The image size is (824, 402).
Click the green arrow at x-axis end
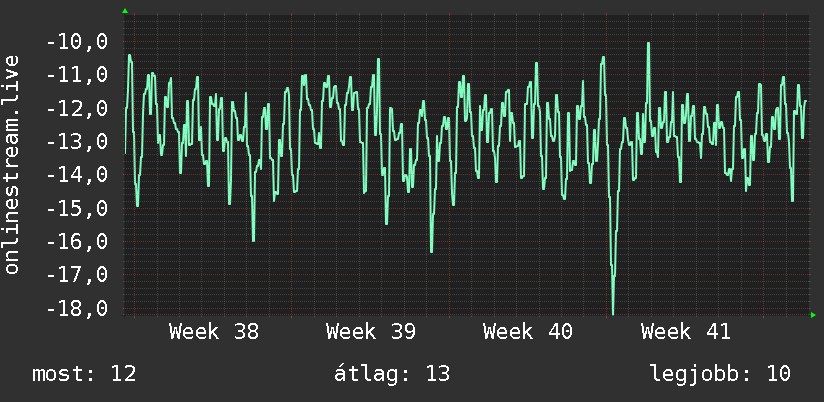click(x=813, y=315)
